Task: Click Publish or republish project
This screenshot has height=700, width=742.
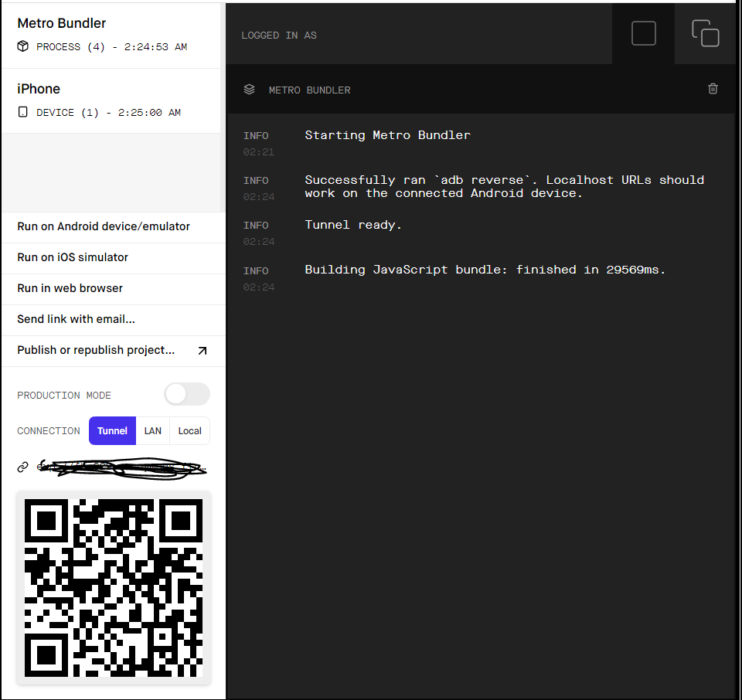Action: pos(114,350)
